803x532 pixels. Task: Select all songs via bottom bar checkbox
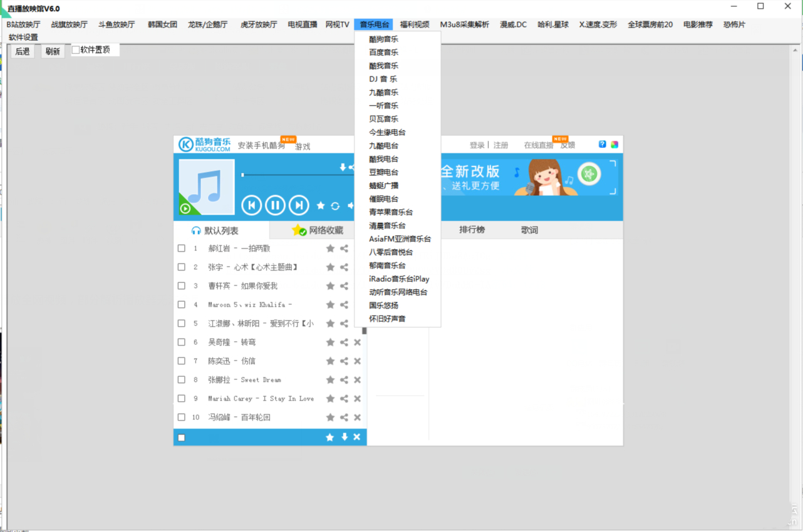(x=181, y=437)
